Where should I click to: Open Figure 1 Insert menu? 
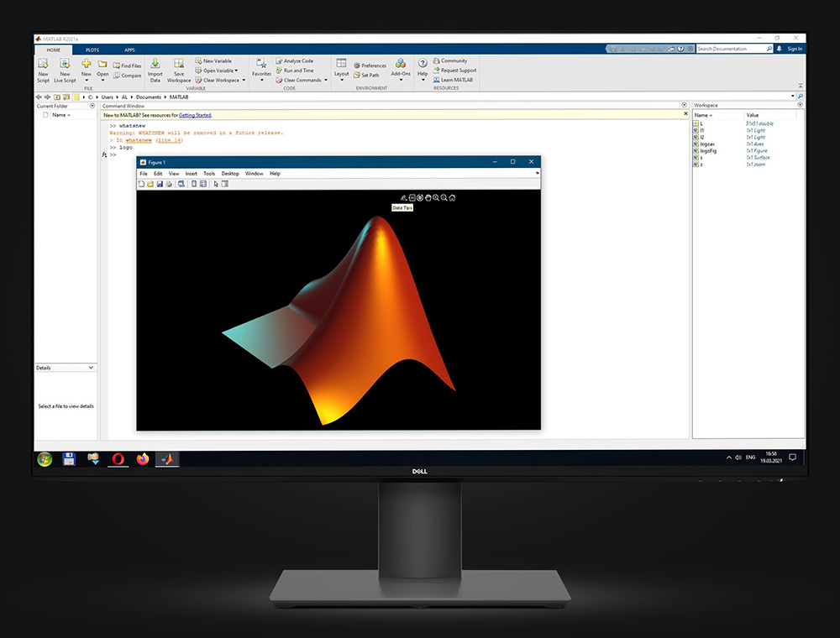(x=192, y=174)
